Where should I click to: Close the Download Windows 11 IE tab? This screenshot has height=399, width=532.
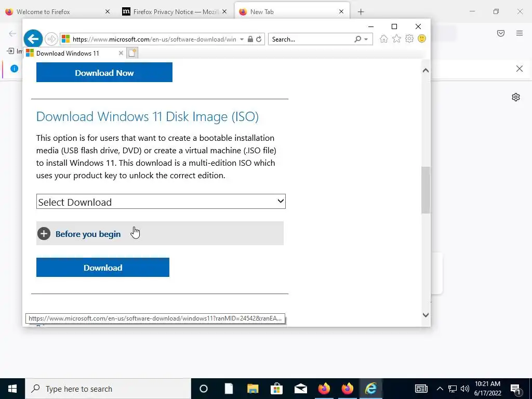121,54
